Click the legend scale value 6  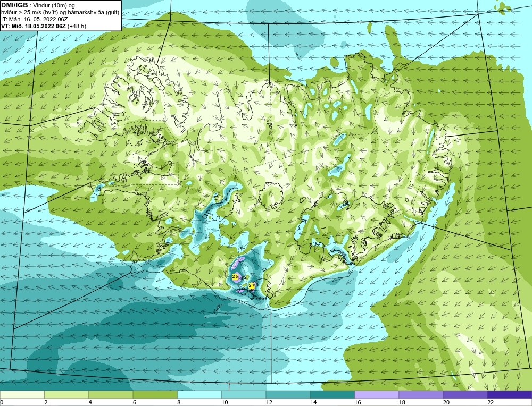point(135,402)
